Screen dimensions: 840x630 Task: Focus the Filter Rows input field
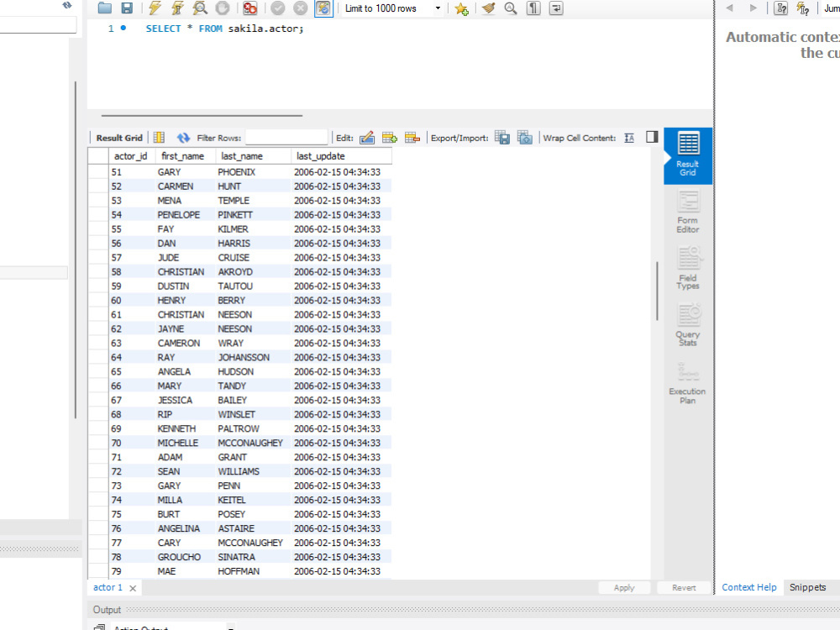286,138
